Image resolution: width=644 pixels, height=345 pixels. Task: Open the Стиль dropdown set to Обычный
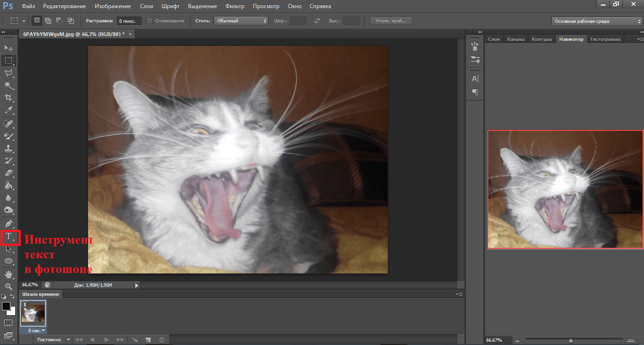point(241,21)
